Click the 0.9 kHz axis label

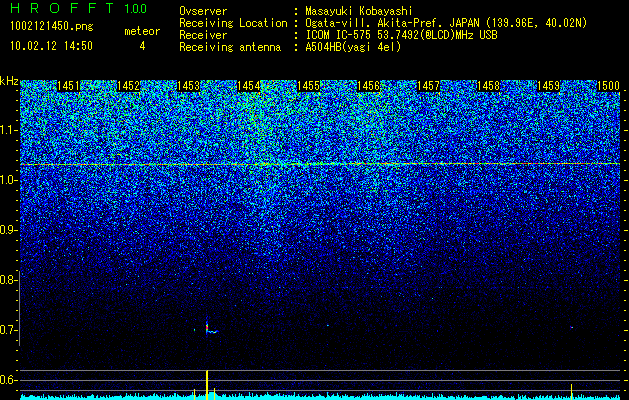(x=8, y=230)
